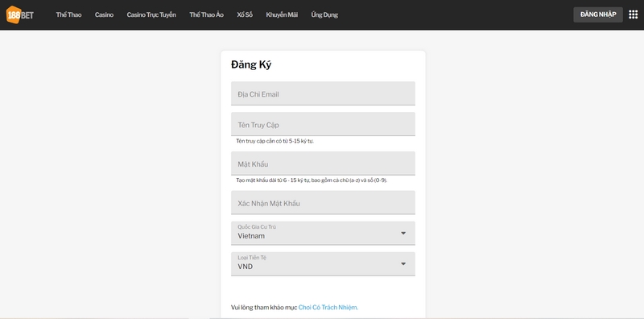Focus the Địa Chỉ Email field
This screenshot has height=319, width=644.
point(323,93)
